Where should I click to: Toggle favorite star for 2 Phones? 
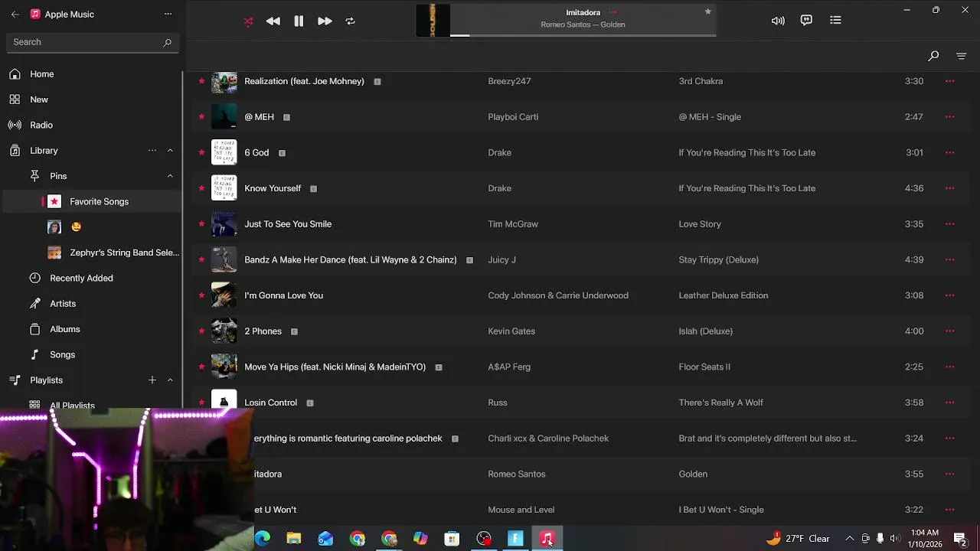tap(201, 331)
